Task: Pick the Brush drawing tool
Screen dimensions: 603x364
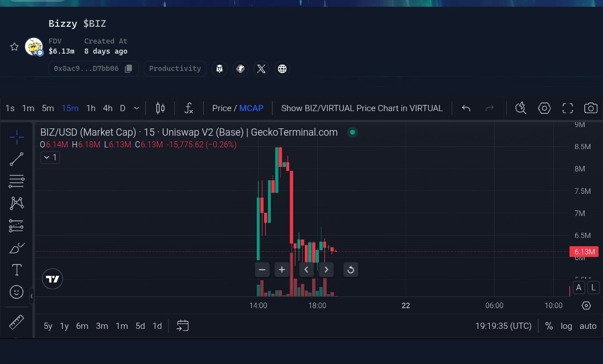Action: coord(17,247)
